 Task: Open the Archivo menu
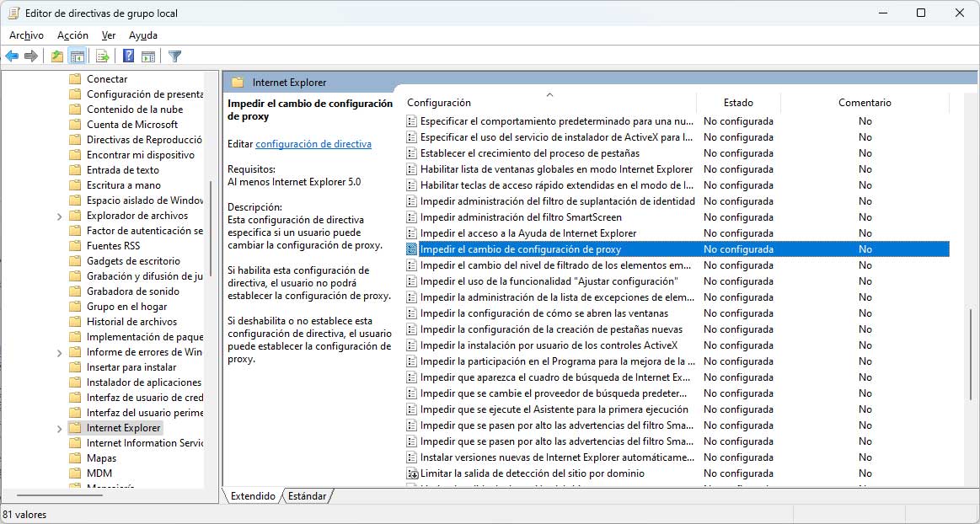coord(26,35)
